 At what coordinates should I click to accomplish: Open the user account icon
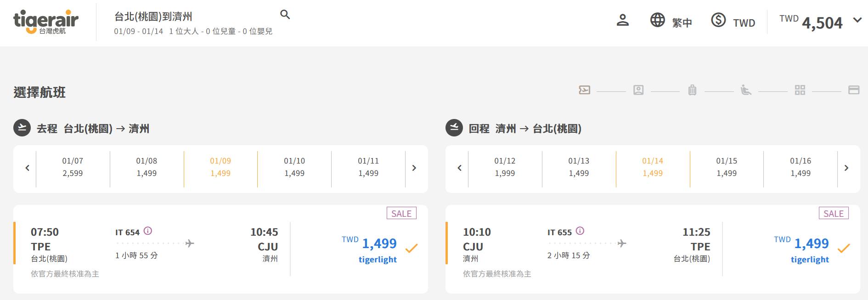622,20
